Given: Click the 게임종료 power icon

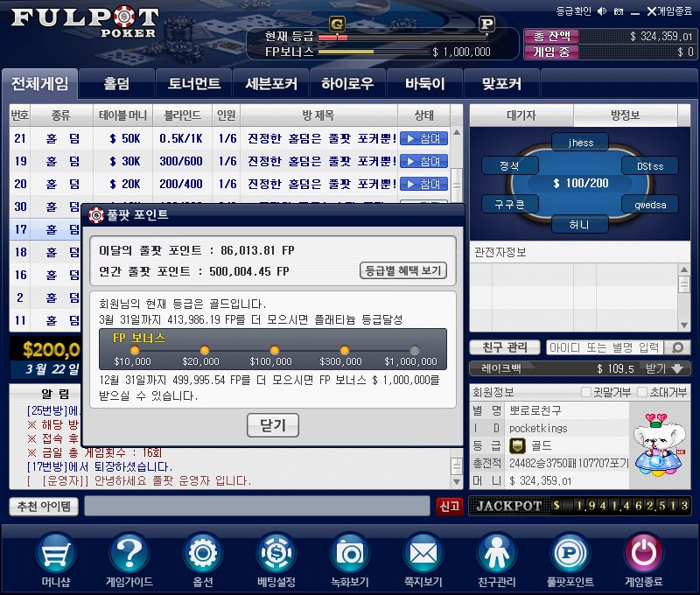Looking at the screenshot, I should pyautogui.click(x=643, y=554).
